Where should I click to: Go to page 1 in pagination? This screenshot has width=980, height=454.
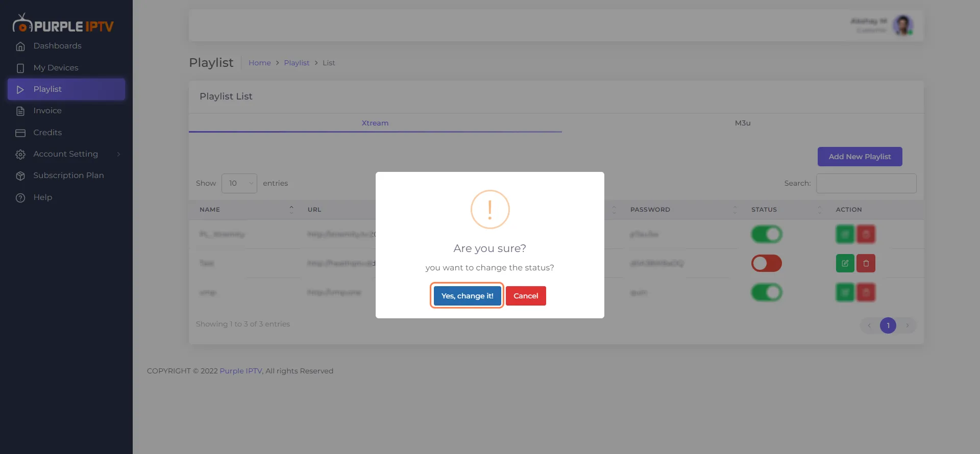pyautogui.click(x=888, y=325)
